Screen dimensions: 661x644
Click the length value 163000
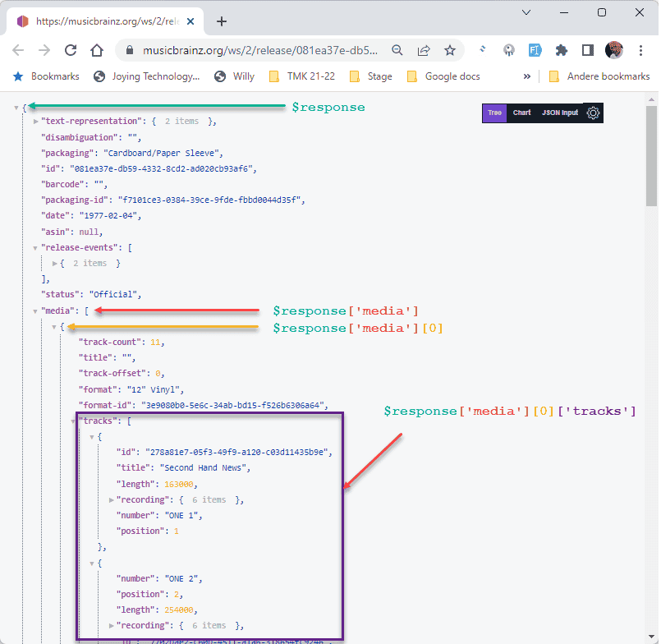tap(179, 484)
